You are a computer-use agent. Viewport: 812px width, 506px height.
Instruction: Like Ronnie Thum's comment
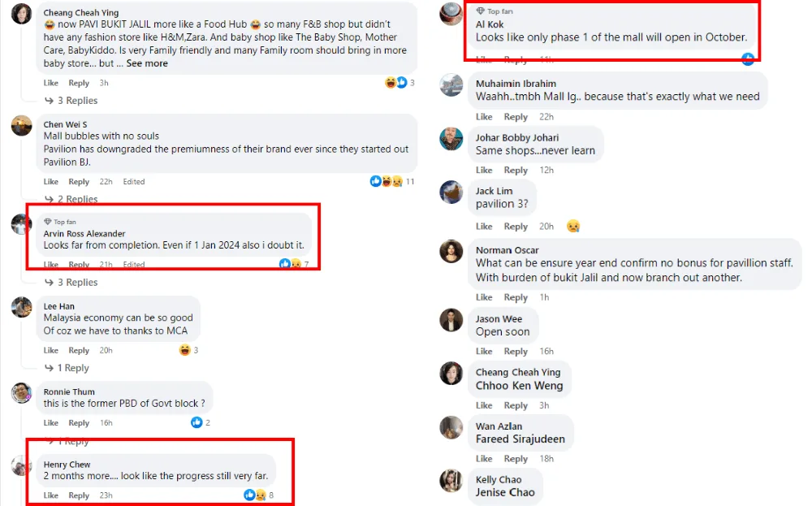pyautogui.click(x=51, y=422)
